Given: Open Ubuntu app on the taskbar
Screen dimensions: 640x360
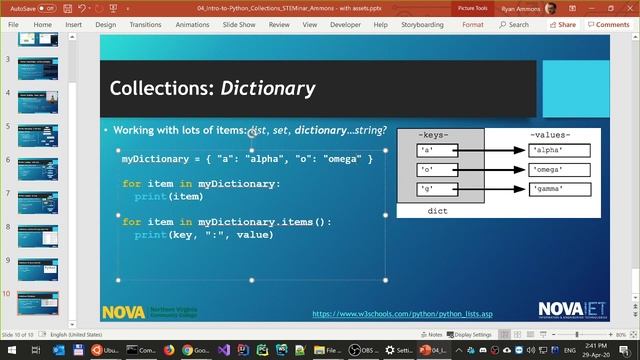Looking at the screenshot, I should tap(105, 350).
